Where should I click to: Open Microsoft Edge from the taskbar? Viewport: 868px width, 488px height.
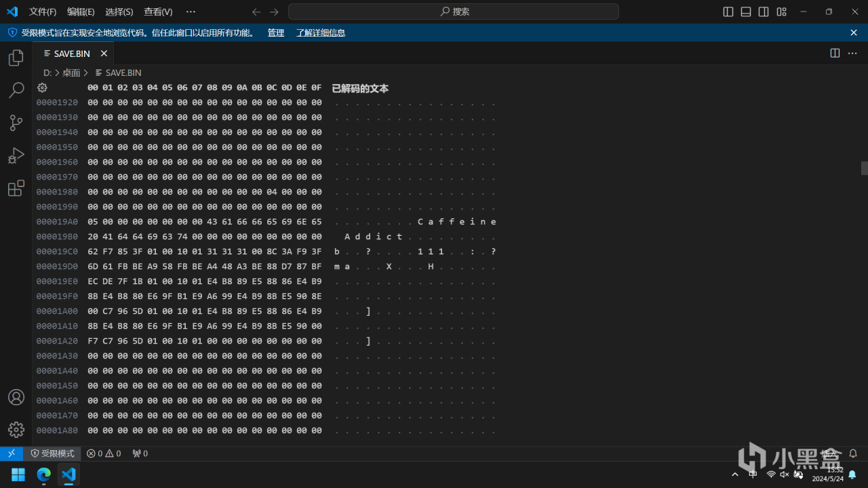point(43,474)
